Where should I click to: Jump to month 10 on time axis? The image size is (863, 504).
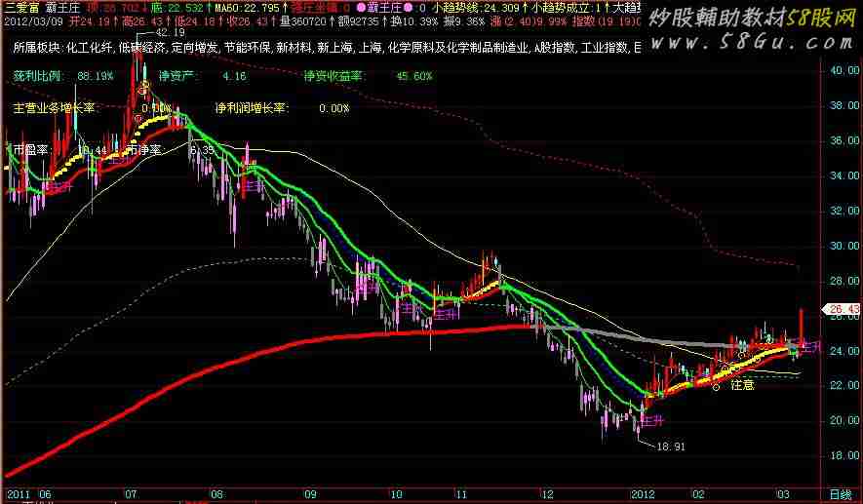(x=396, y=494)
